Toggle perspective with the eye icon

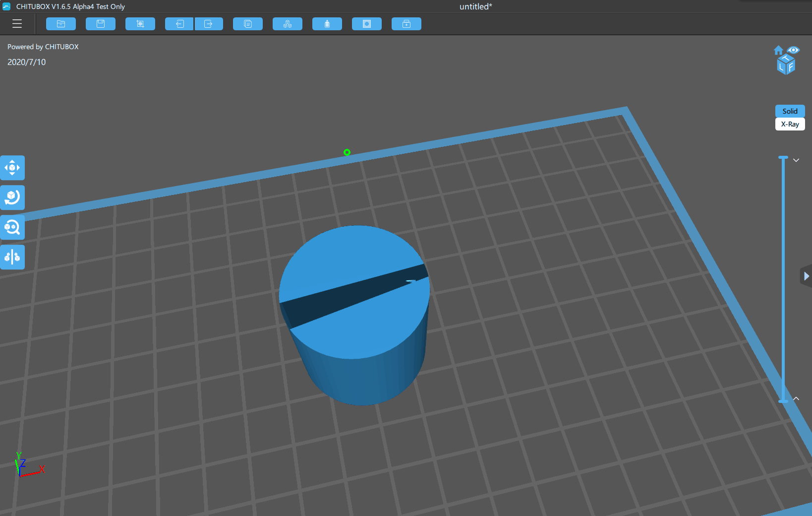794,50
